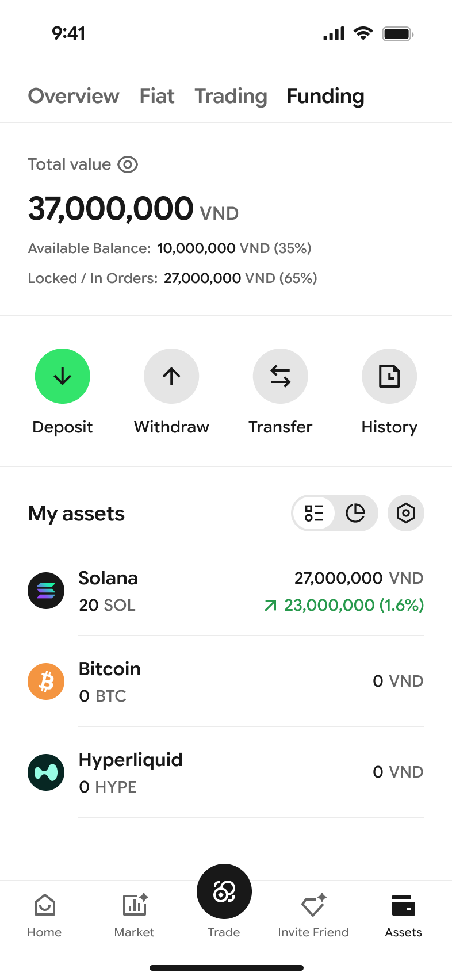This screenshot has width=452, height=980.
Task: Tap the Withdraw up-arrow icon
Action: 171,376
